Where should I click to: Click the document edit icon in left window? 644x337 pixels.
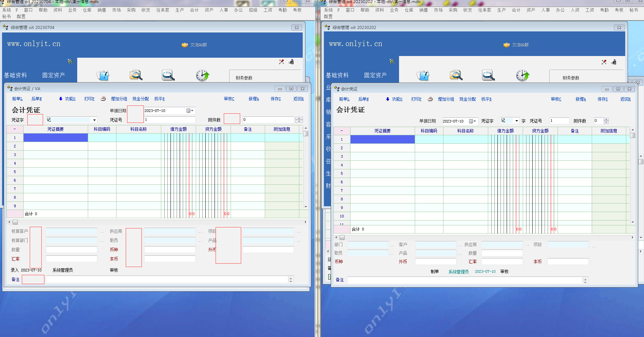(x=103, y=75)
